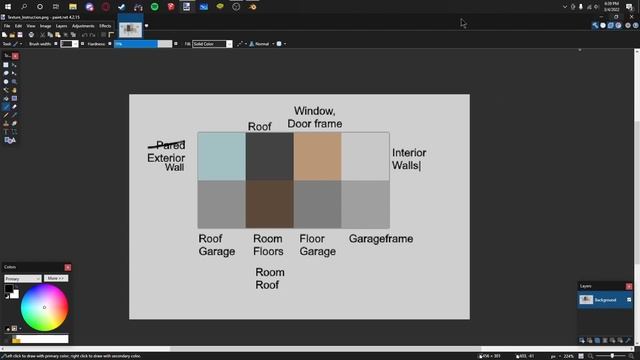This screenshot has height=360, width=640.
Task: Click the hardness slider bar
Action: point(143,44)
